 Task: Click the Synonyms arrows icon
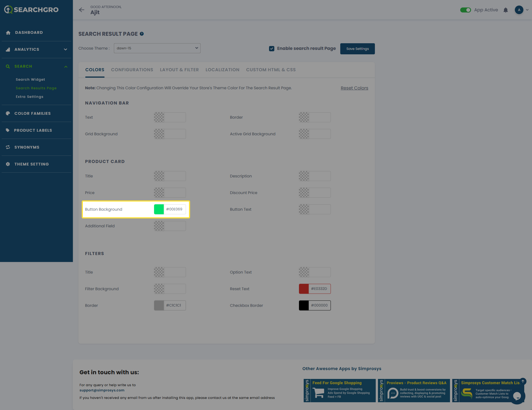coord(8,147)
